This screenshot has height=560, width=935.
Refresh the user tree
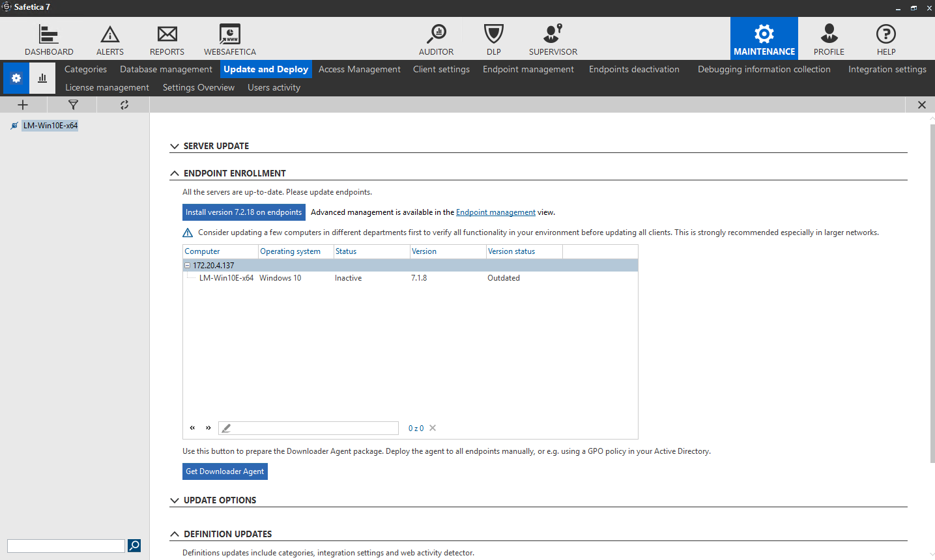click(124, 105)
